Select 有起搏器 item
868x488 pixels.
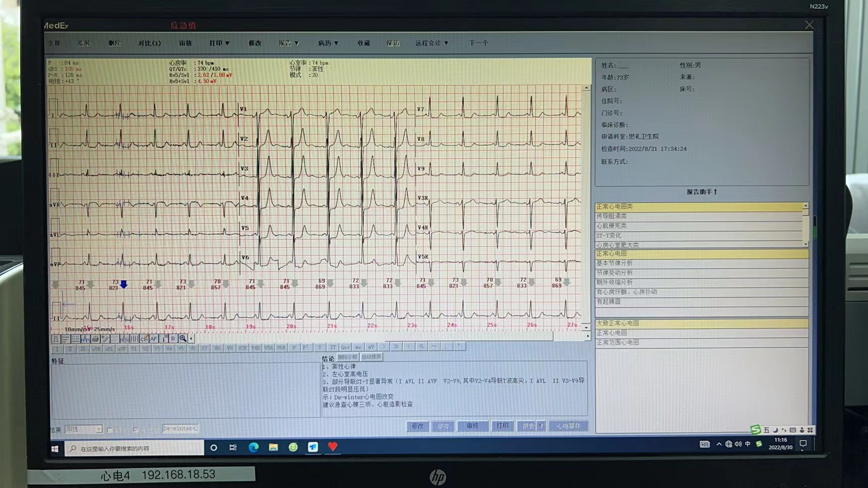pyautogui.click(x=702, y=301)
